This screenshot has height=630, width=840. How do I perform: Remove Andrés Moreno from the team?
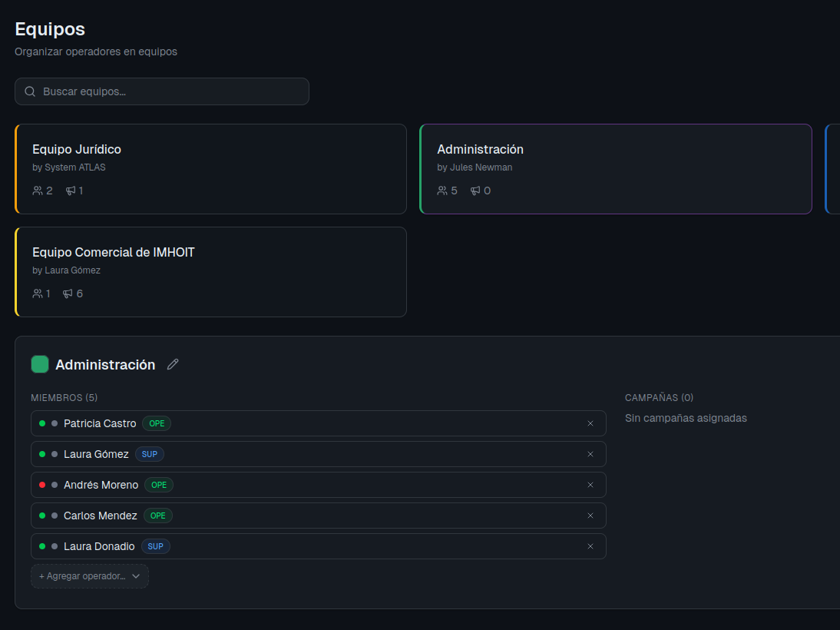[x=590, y=485]
